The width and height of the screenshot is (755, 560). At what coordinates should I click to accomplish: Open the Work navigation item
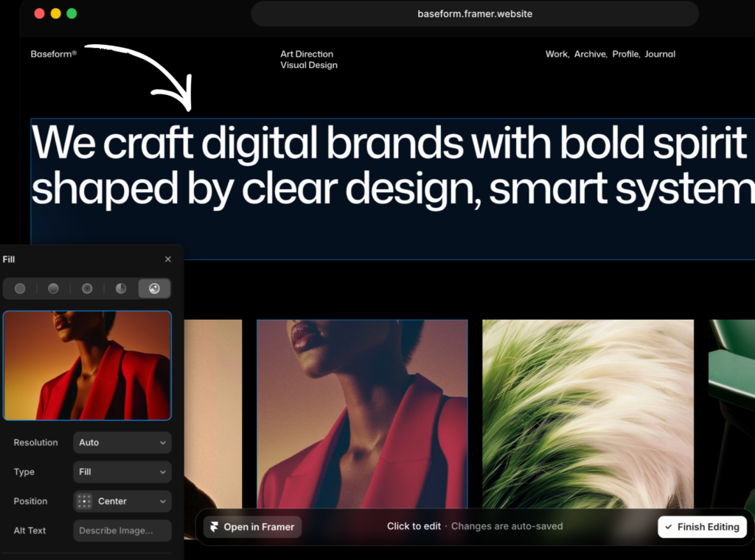556,54
